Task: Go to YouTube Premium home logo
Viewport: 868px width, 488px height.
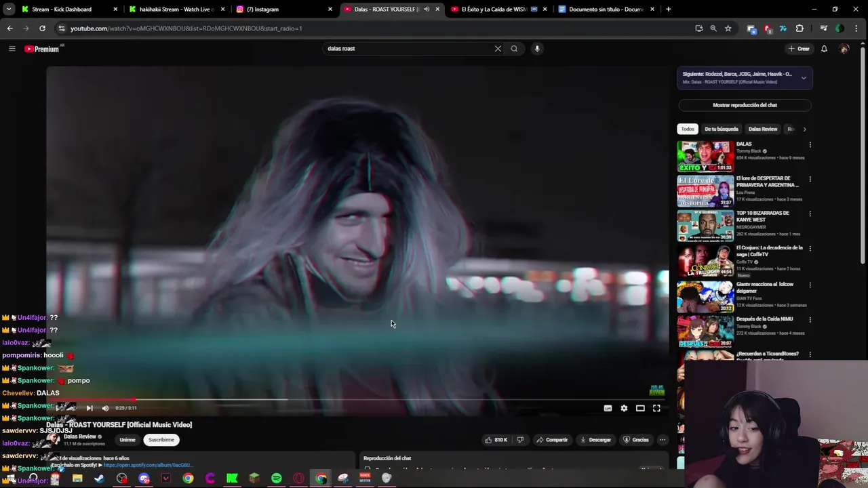Action: (x=43, y=49)
